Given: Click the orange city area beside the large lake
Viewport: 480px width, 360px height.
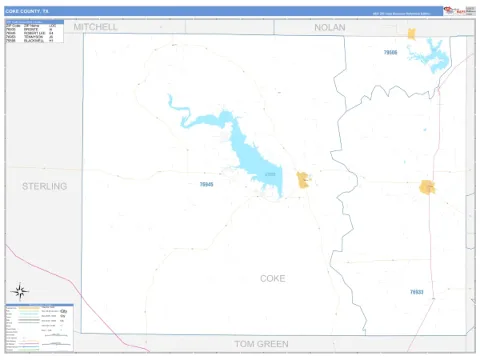Looking at the screenshot, I should pos(303,180).
